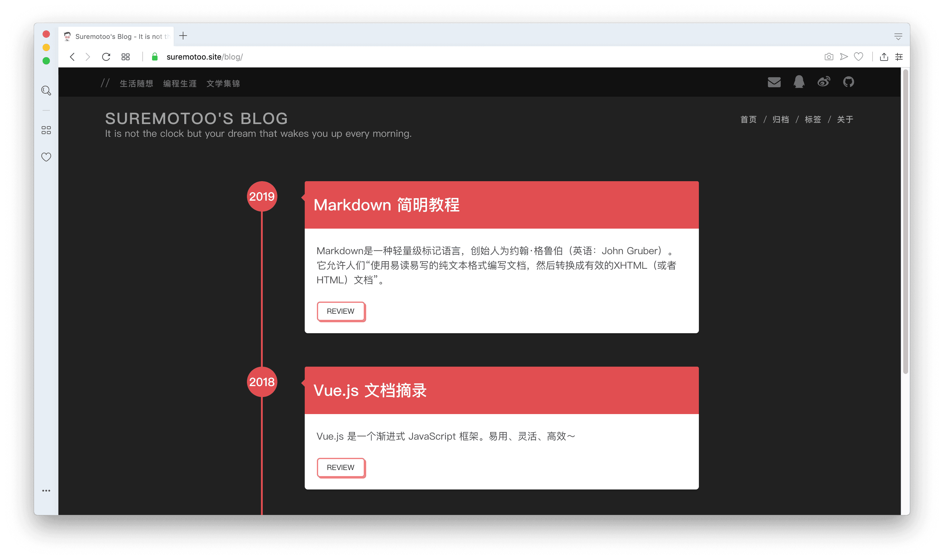944x560 pixels.
Task: Expand the tab menu at top right
Action: 898,36
